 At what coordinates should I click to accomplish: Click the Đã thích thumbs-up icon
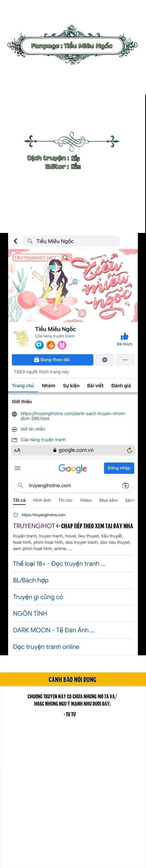(x=124, y=336)
